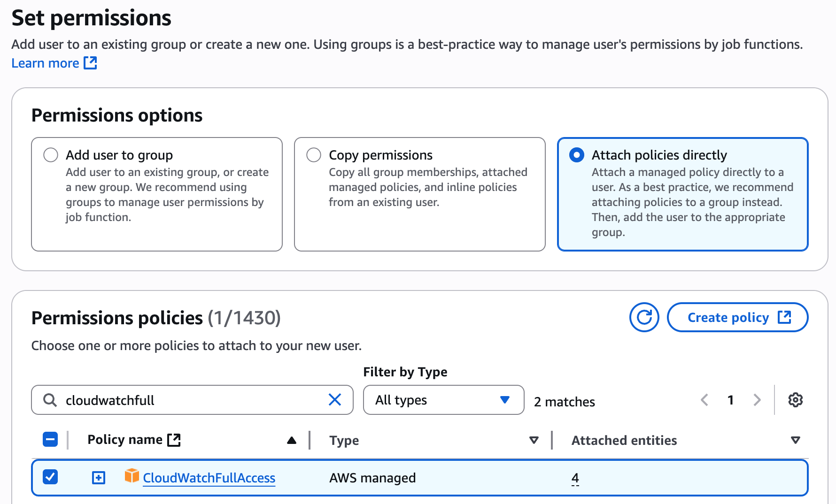Click the search magnifier icon
This screenshot has height=504, width=836.
coord(50,400)
